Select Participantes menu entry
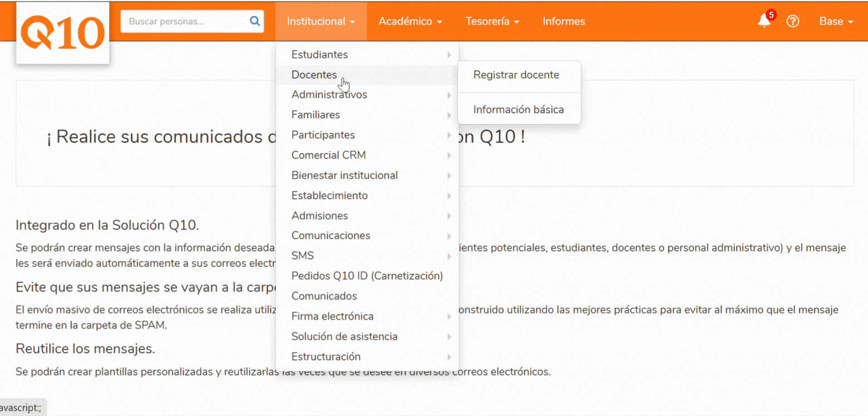Image resolution: width=868 pixels, height=416 pixels. (x=367, y=135)
